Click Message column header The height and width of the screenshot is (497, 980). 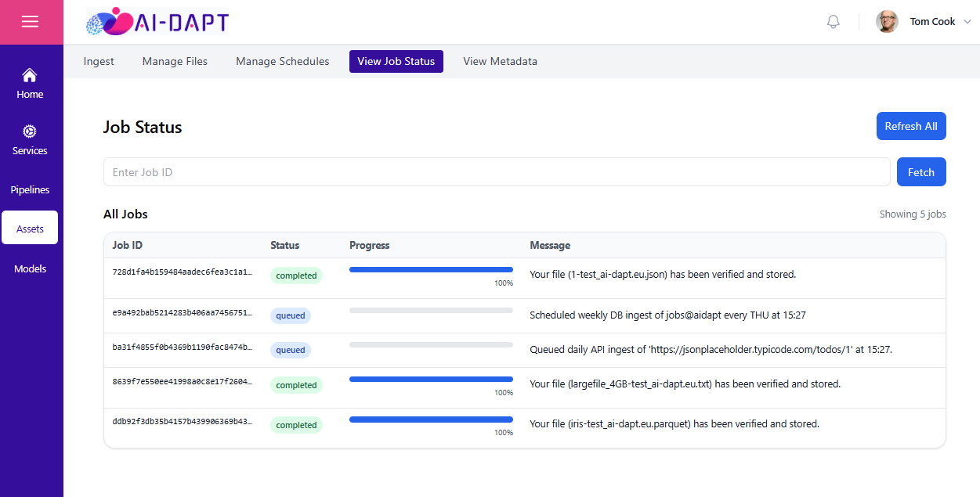click(550, 245)
